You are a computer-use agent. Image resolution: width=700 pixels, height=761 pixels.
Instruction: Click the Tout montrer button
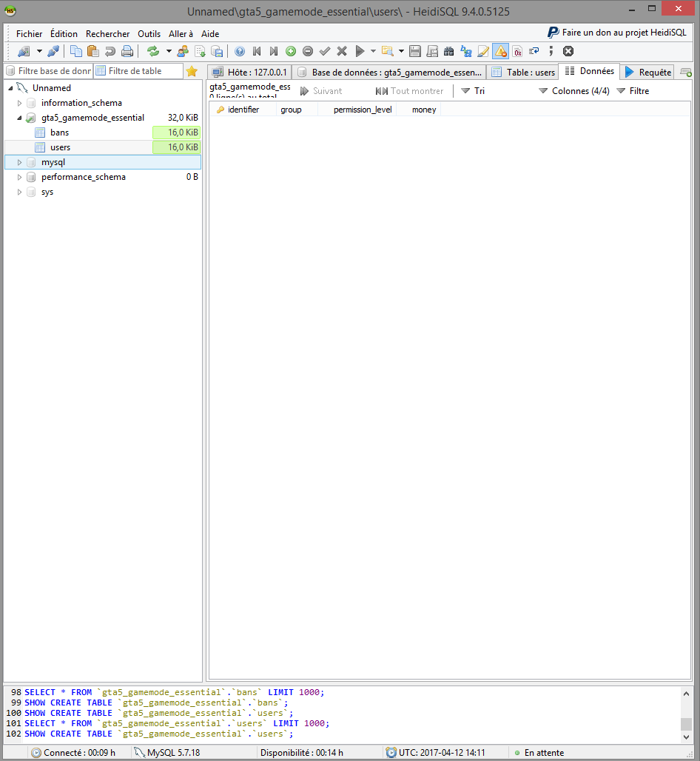409,91
